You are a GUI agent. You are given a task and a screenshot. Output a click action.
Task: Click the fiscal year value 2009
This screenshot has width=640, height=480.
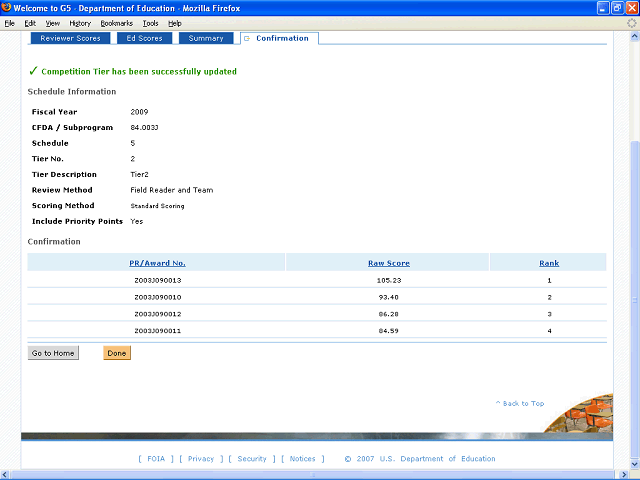click(139, 112)
